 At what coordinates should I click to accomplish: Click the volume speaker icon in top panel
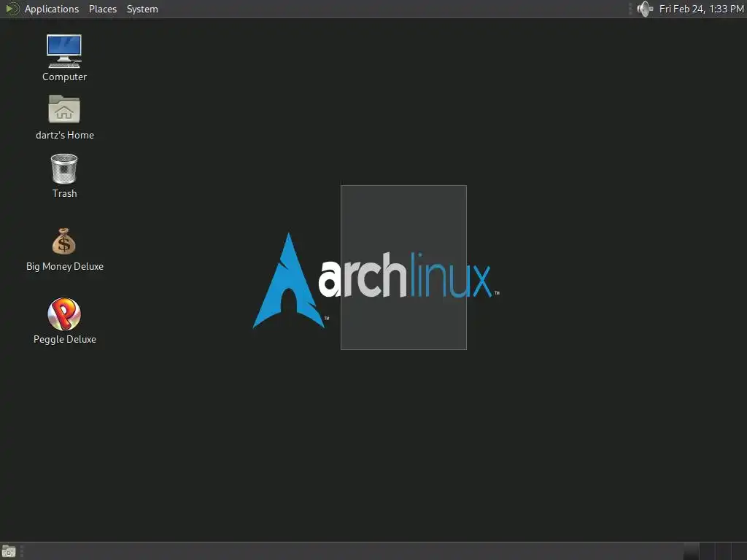tap(645, 9)
